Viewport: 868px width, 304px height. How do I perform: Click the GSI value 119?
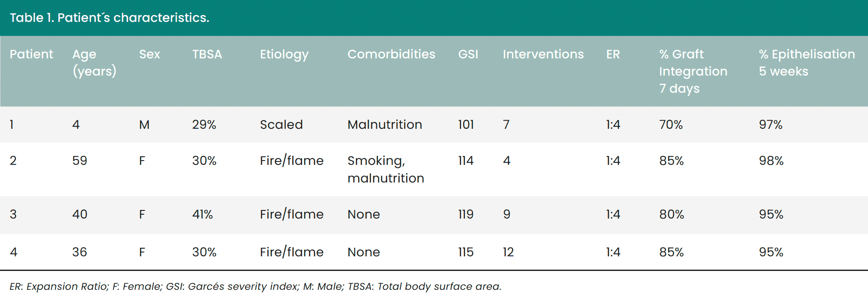[x=466, y=214]
